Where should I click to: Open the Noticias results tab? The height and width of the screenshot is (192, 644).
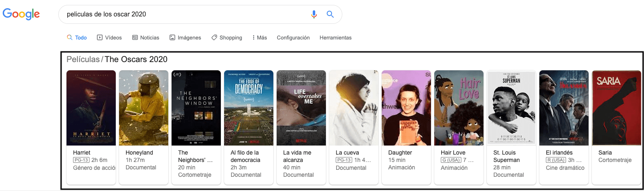[x=146, y=37]
